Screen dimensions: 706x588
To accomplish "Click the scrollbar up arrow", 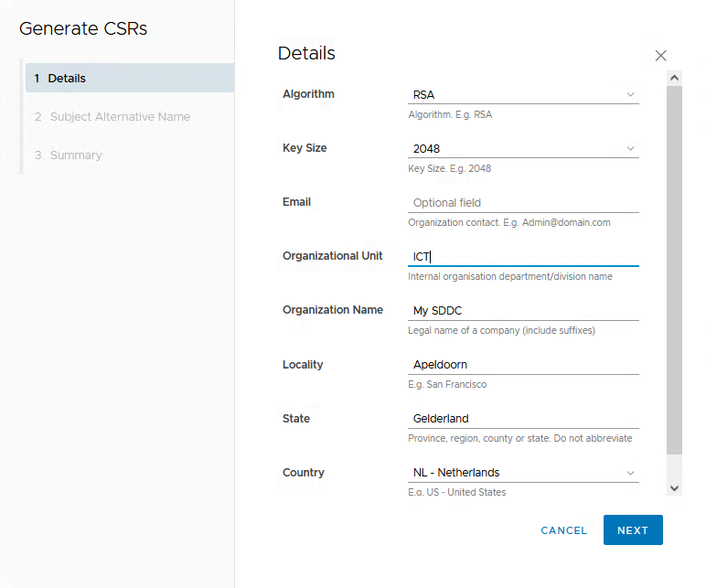I will tap(674, 78).
